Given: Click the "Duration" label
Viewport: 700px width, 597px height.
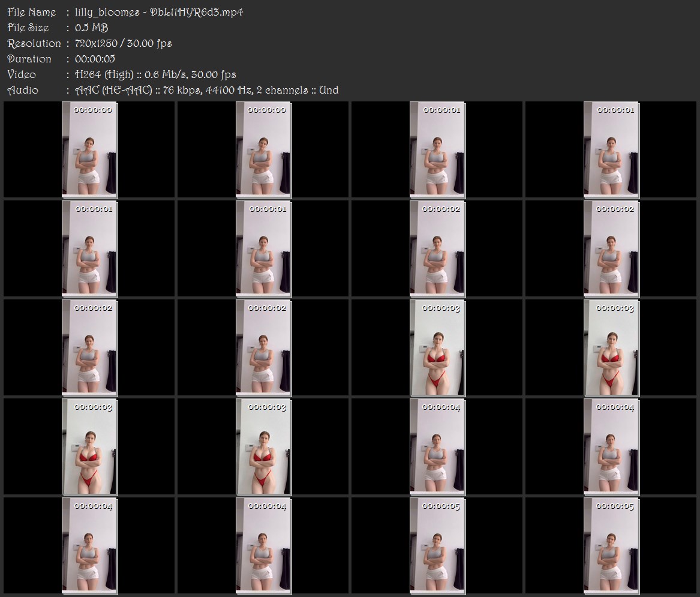Looking at the screenshot, I should pyautogui.click(x=29, y=59).
